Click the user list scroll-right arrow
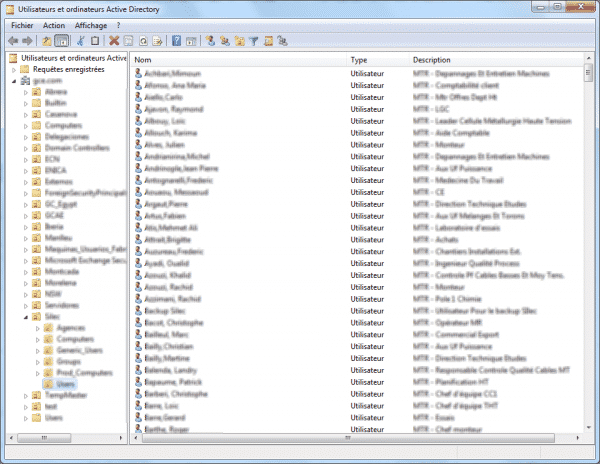This screenshot has width=600, height=464. click(578, 438)
